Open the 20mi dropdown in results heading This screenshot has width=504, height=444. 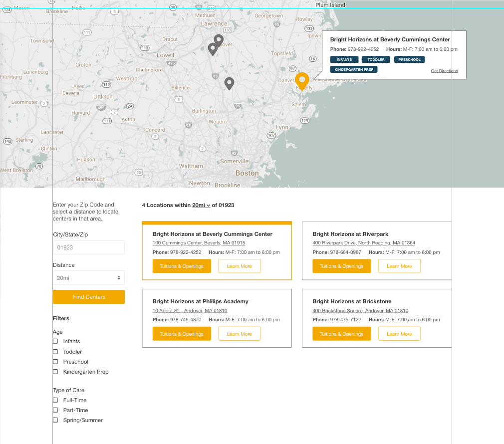click(201, 206)
